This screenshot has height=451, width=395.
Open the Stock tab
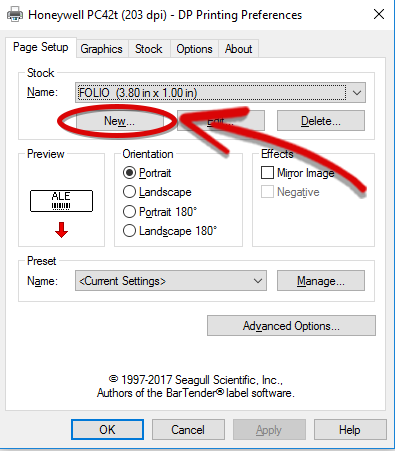(x=149, y=49)
